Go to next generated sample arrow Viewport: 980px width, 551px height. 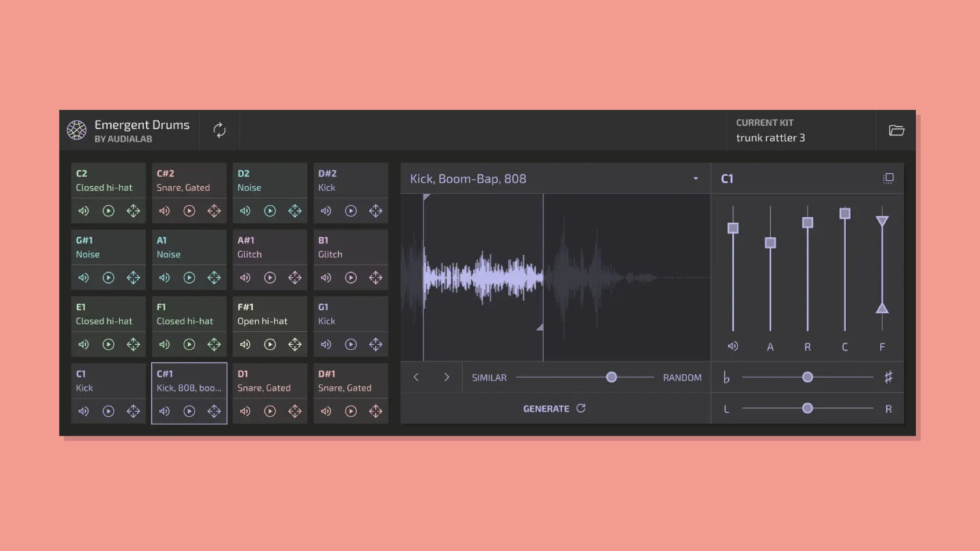447,377
